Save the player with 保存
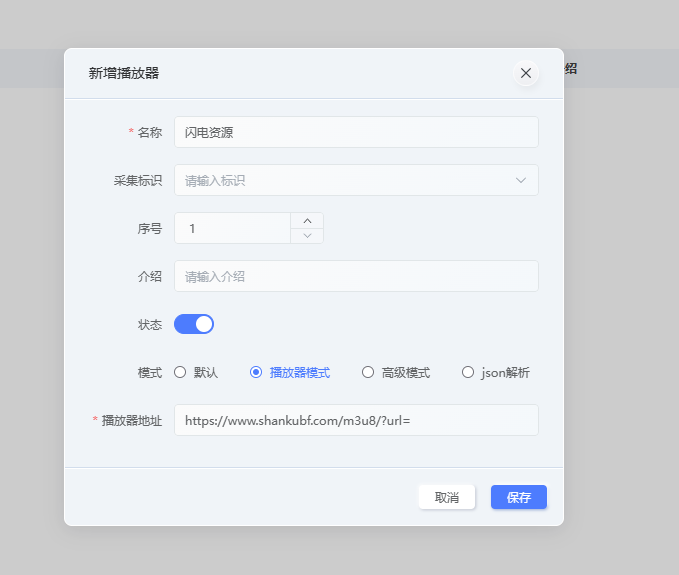Image resolution: width=679 pixels, height=575 pixels. (518, 497)
